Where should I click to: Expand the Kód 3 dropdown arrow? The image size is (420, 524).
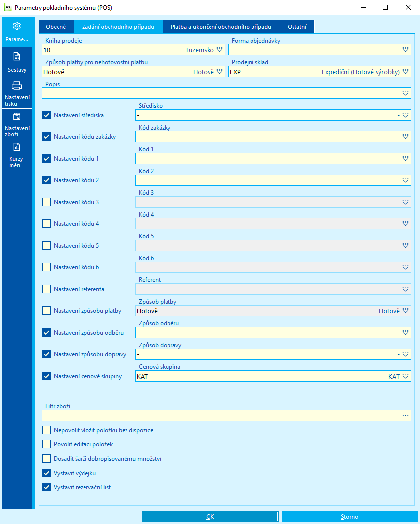(405, 202)
